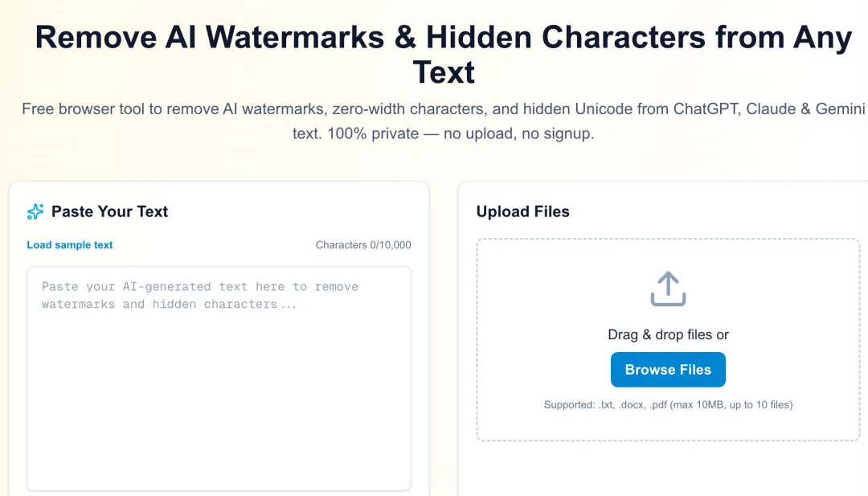Click the ChatGPT, Claude & Gemini mention
Viewport: 868px width, 496px height.
(769, 109)
